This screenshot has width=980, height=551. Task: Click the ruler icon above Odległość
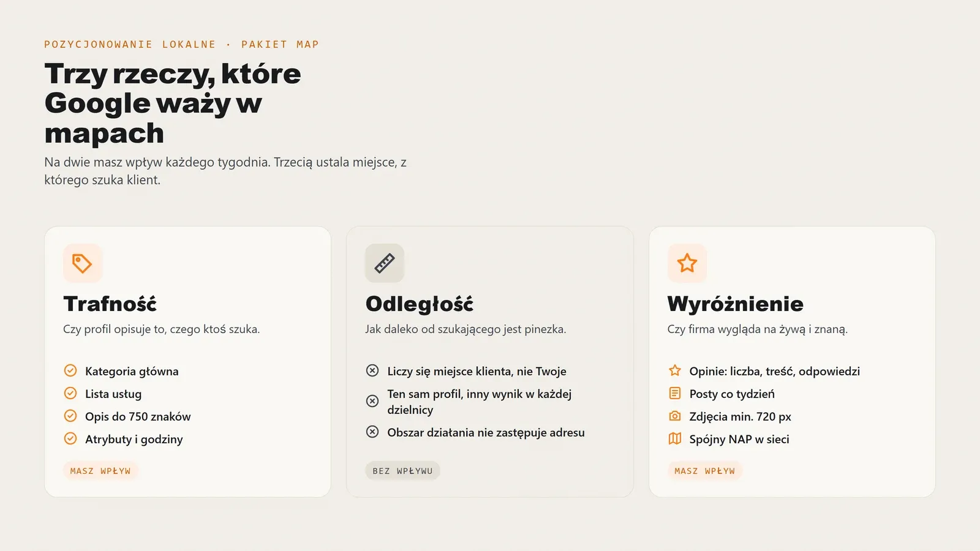[x=385, y=263]
